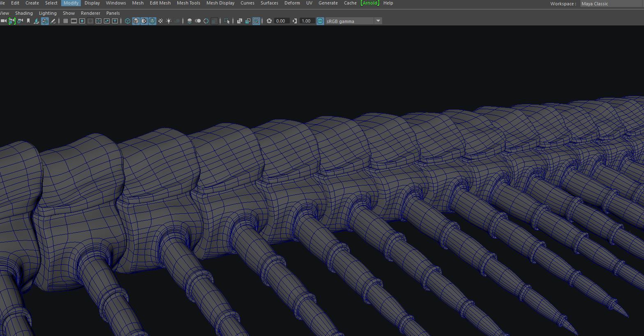Open the Cache menu
The width and height of the screenshot is (644, 336).
(x=350, y=3)
